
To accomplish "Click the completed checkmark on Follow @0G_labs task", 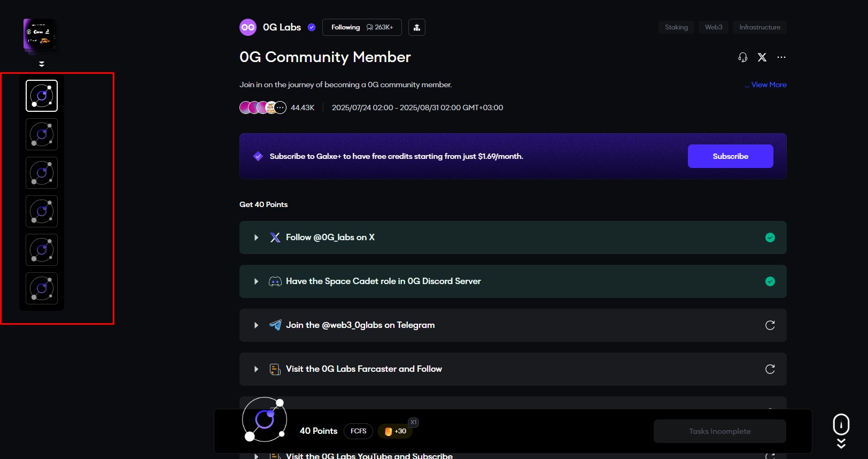I will pyautogui.click(x=770, y=238).
